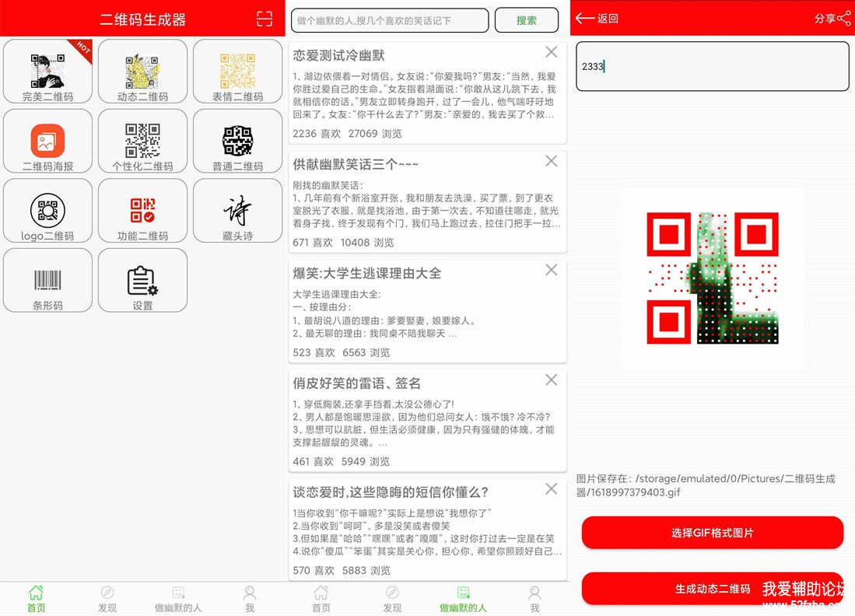Click the 生成动态二维码 button

[x=712, y=589]
